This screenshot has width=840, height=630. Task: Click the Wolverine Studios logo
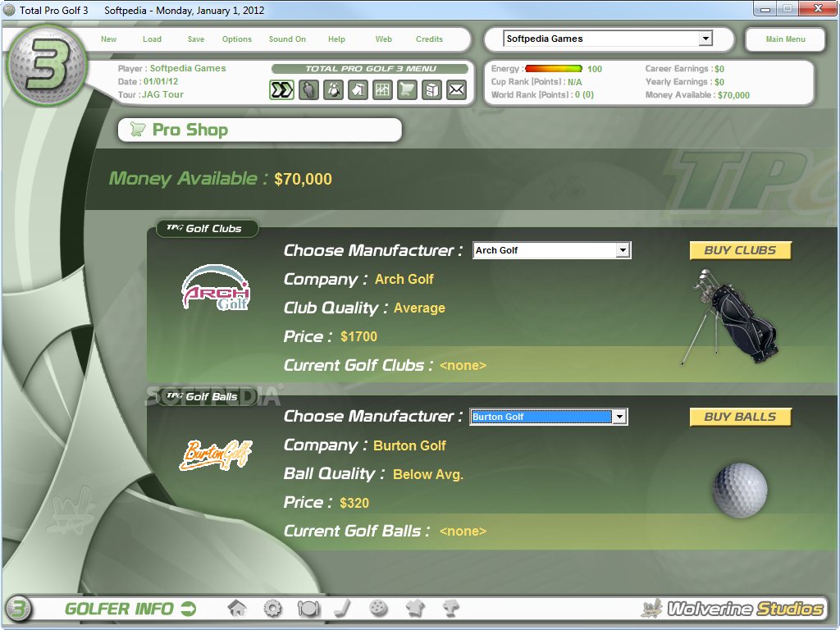[733, 609]
